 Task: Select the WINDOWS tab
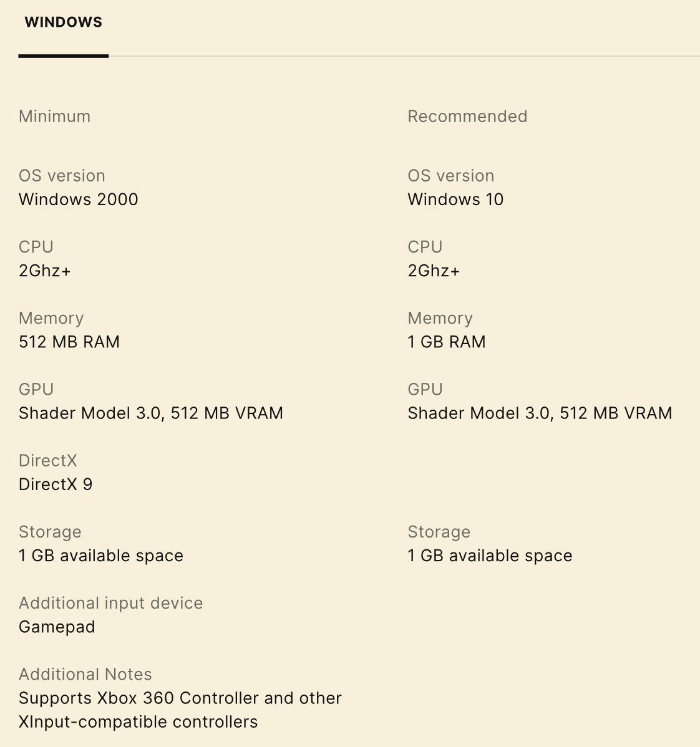[63, 22]
